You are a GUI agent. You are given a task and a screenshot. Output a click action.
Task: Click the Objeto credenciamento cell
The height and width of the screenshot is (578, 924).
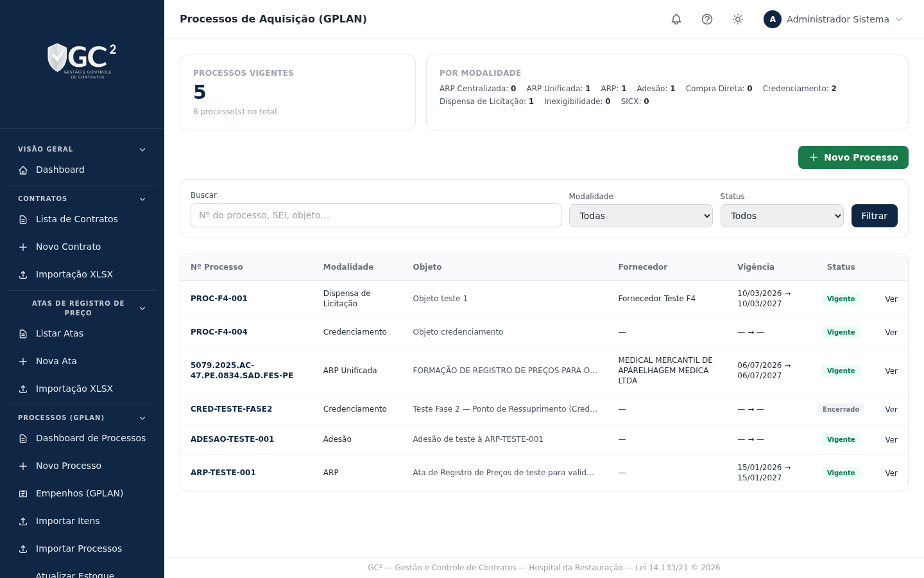[458, 332]
